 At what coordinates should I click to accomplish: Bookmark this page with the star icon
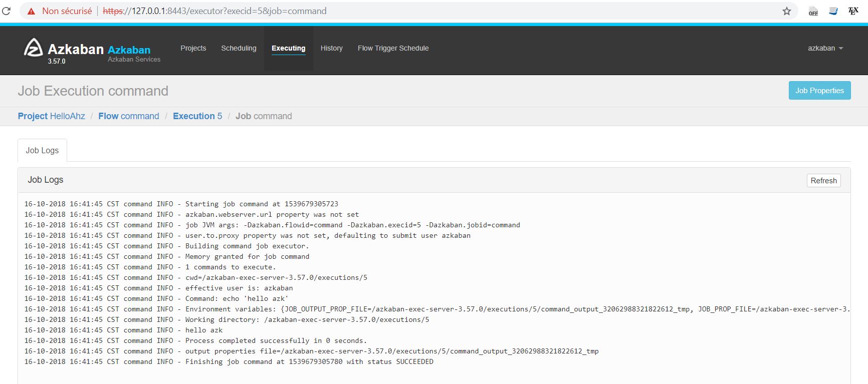point(787,11)
